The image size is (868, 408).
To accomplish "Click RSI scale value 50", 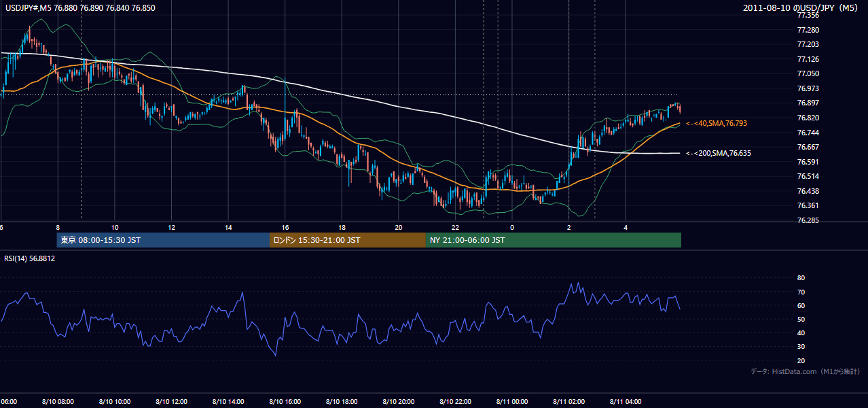I will [801, 319].
